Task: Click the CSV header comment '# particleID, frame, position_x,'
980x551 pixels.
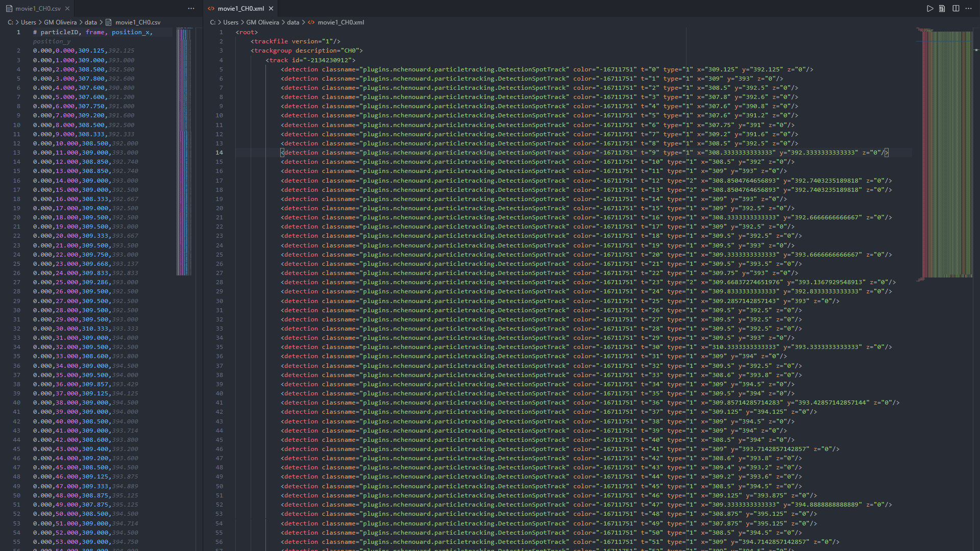Action: click(x=93, y=32)
